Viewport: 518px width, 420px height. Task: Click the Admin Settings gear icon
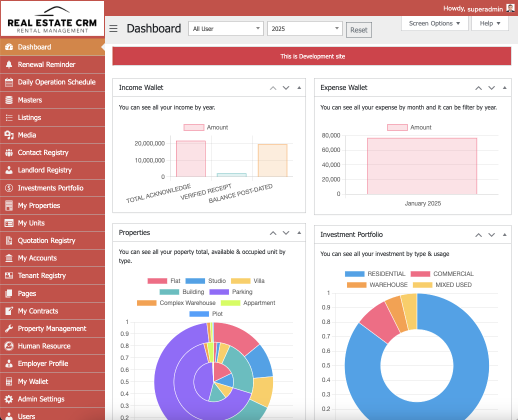(x=9, y=399)
